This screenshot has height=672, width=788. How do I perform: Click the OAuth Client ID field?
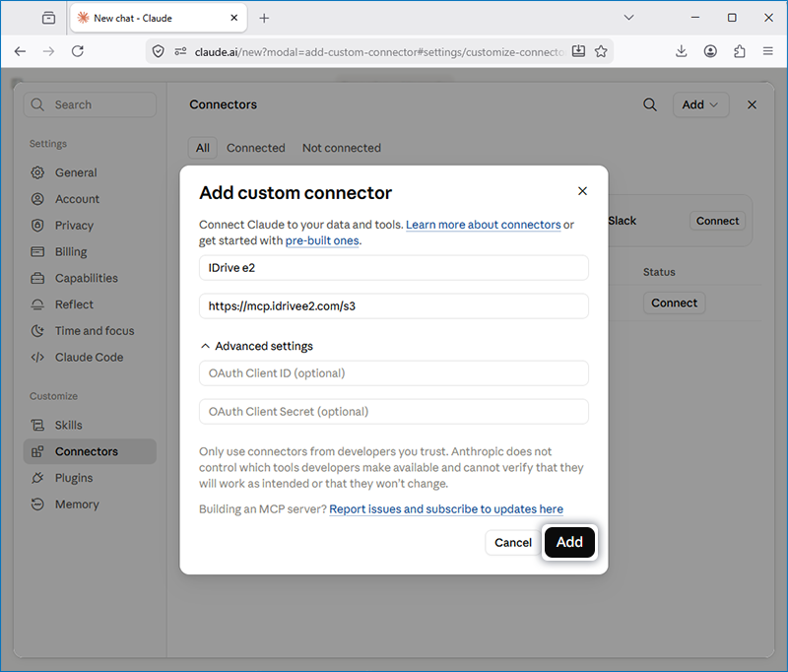tap(393, 372)
